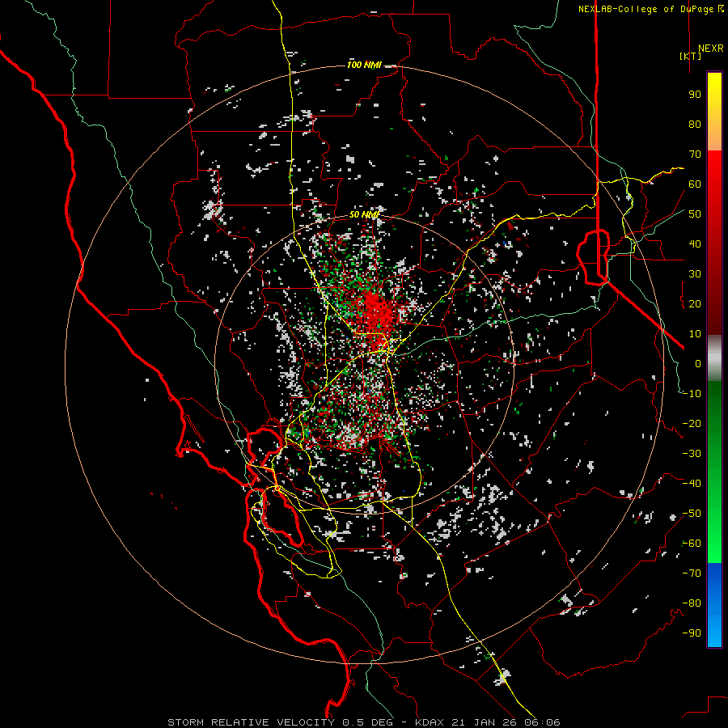Click the -70 value on velocity scale
This screenshot has width=728, height=728.
pyautogui.click(x=692, y=574)
